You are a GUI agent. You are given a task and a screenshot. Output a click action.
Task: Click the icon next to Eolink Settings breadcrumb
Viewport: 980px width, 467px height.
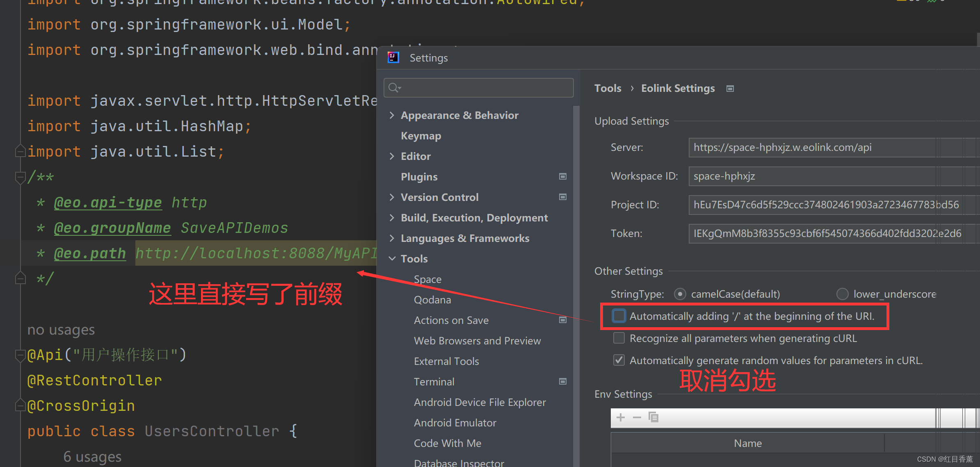pyautogui.click(x=730, y=89)
